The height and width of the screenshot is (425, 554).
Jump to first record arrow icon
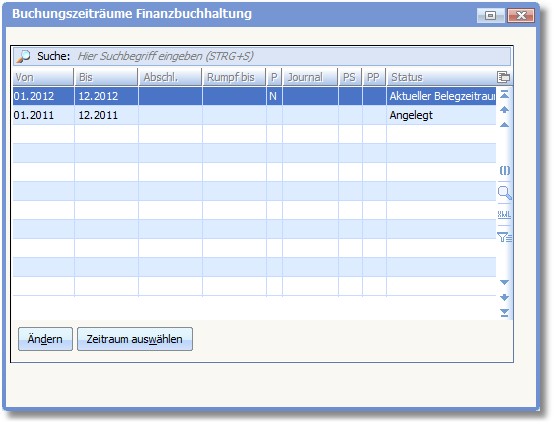(505, 95)
